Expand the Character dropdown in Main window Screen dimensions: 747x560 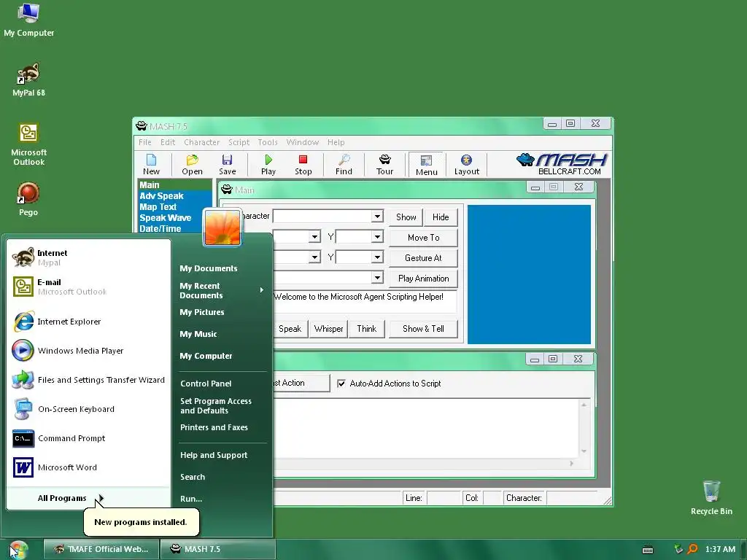pos(377,216)
